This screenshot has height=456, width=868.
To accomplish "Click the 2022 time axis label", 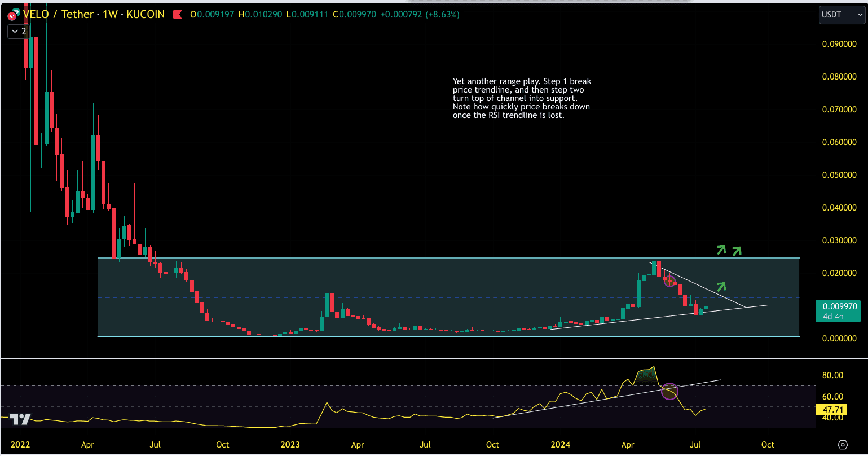I will [x=20, y=445].
